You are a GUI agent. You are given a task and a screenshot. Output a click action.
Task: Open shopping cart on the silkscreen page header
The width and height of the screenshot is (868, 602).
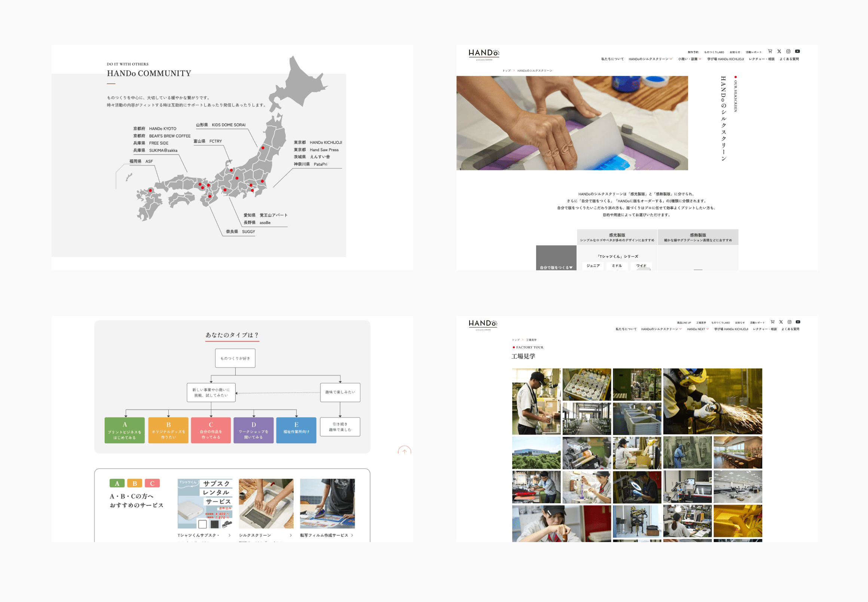[770, 51]
